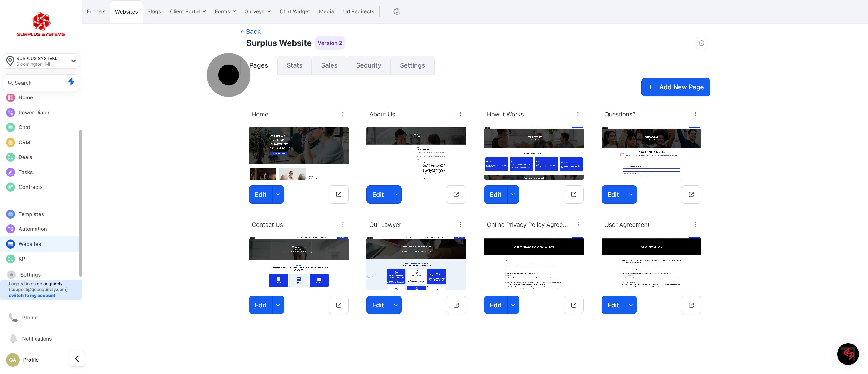Click the lightning bolt quick actions icon

71,82
